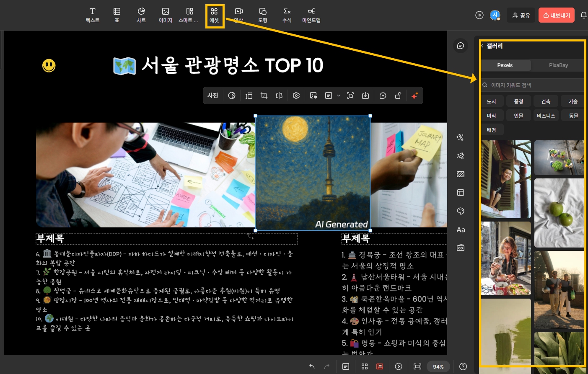Image resolution: width=588 pixels, height=374 pixels.
Task: Toggle the image lock icon
Action: [398, 95]
